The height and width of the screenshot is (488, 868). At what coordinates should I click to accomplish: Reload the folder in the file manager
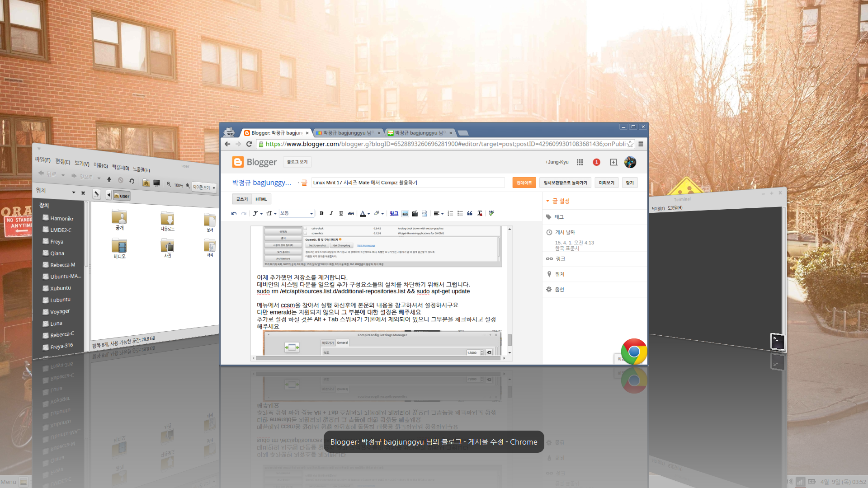coord(132,181)
